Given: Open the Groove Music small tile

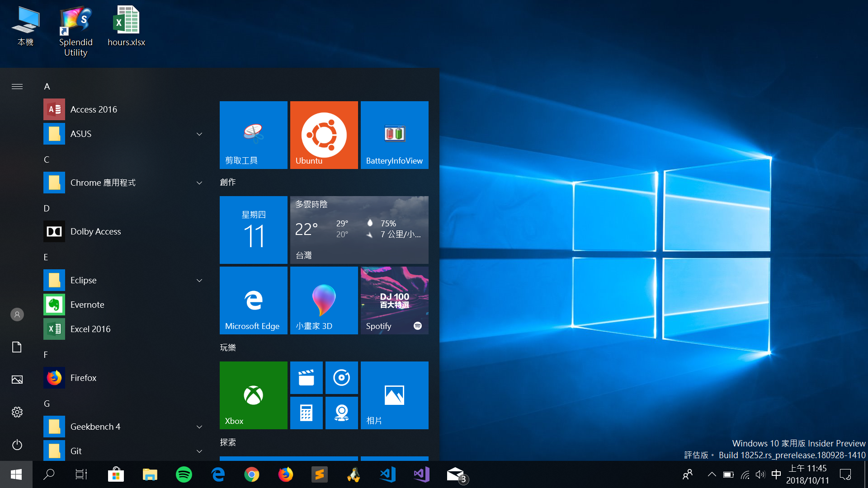Looking at the screenshot, I should click(x=342, y=378).
